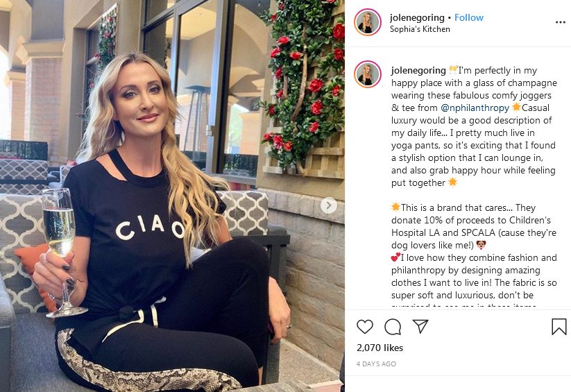Open jolenegoring profile from header username

click(x=417, y=17)
